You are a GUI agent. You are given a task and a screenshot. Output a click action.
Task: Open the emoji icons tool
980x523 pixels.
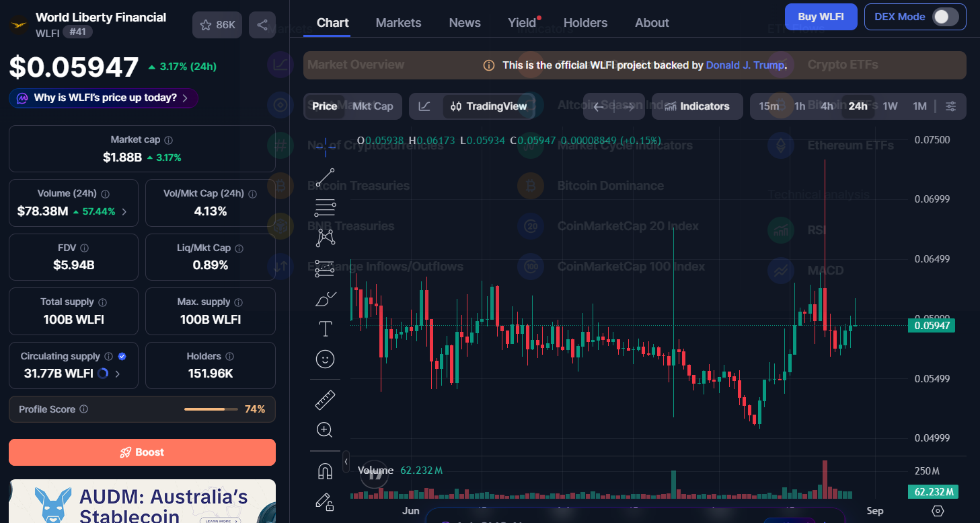(x=326, y=359)
